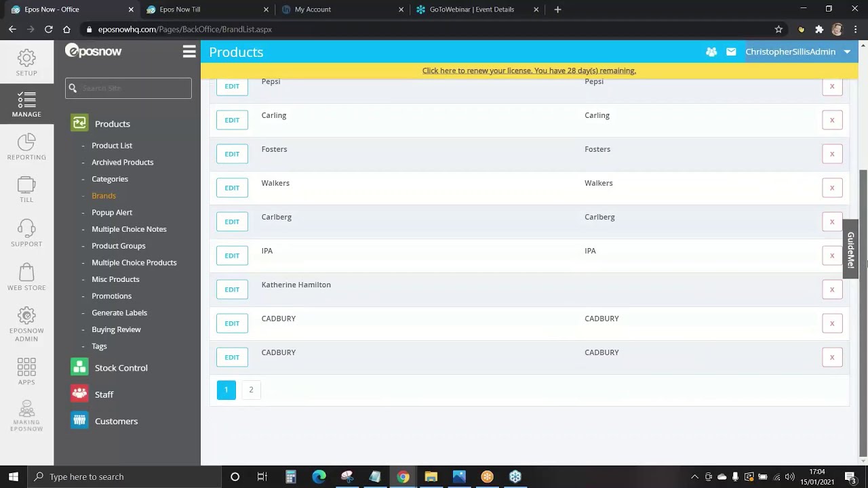The width and height of the screenshot is (868, 488).
Task: Open Multiple Choice Notes in the sidebar
Action: pos(129,229)
